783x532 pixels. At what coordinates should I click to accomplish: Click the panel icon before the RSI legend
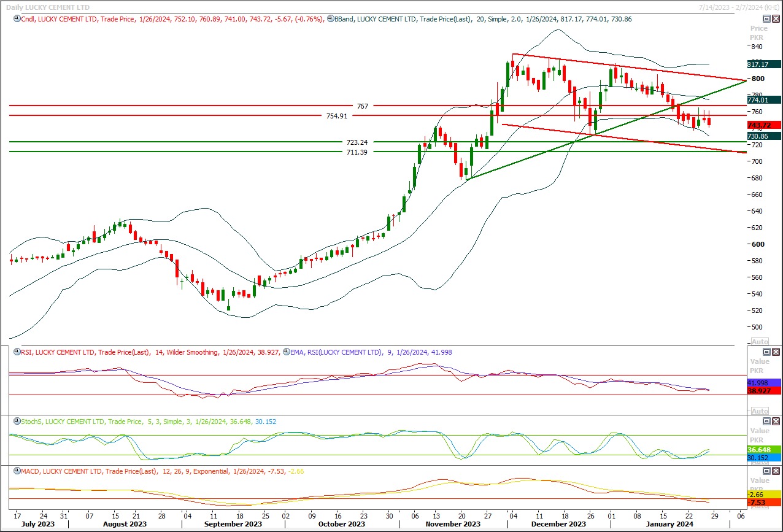point(16,352)
